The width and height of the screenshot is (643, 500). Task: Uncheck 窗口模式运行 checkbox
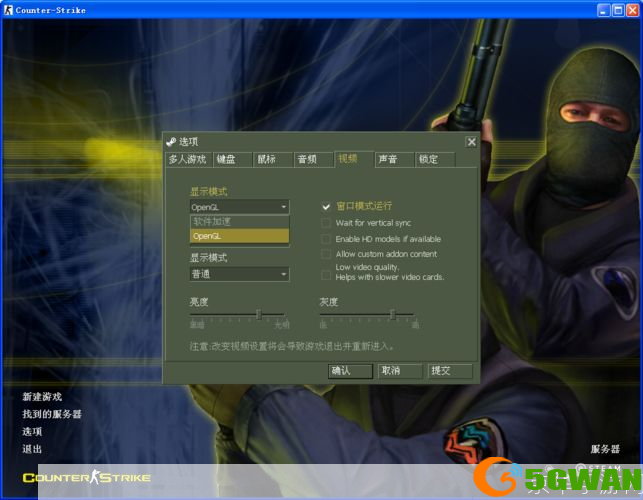326,206
